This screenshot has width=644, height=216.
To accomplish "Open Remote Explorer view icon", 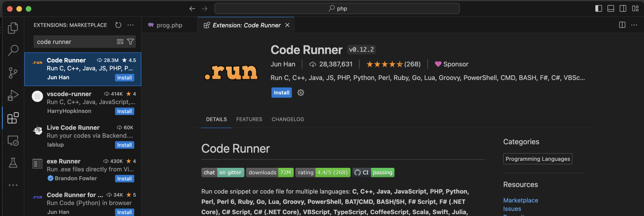I will click(x=13, y=141).
